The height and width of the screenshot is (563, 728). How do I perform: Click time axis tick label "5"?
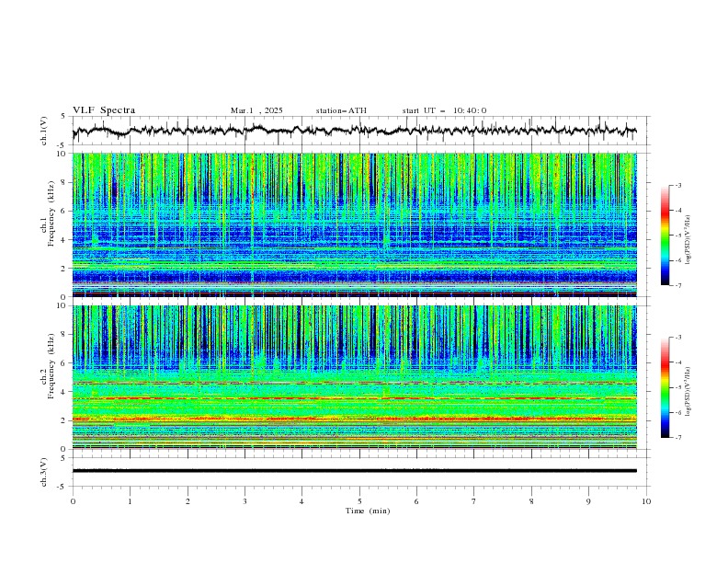[359, 501]
